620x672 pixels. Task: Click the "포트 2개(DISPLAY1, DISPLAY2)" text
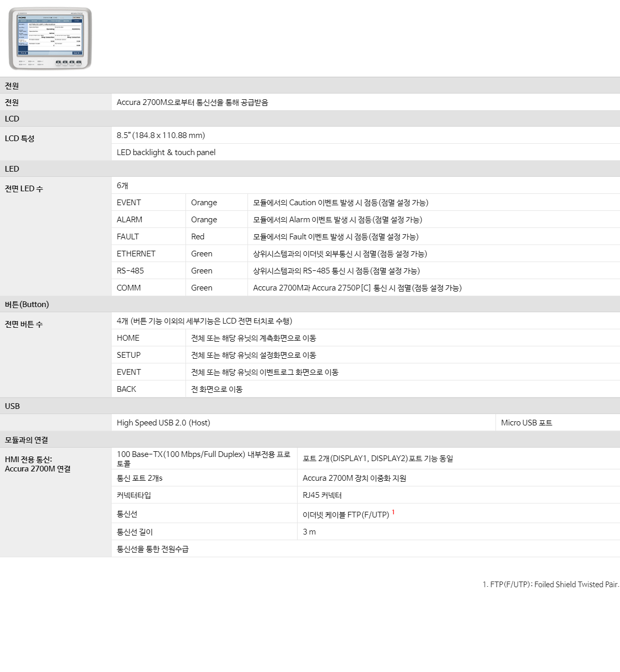coord(378,459)
